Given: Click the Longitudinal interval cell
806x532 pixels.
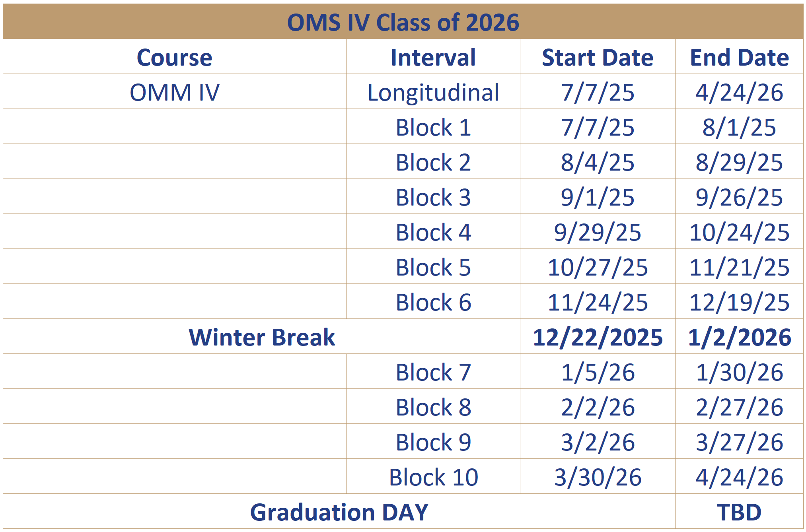Looking at the screenshot, I should 433,93.
